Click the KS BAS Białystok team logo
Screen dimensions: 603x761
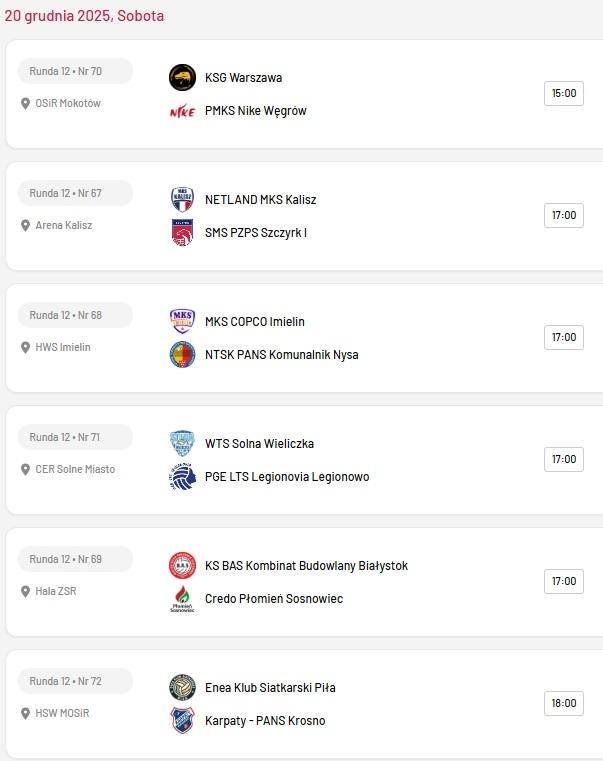(182, 565)
